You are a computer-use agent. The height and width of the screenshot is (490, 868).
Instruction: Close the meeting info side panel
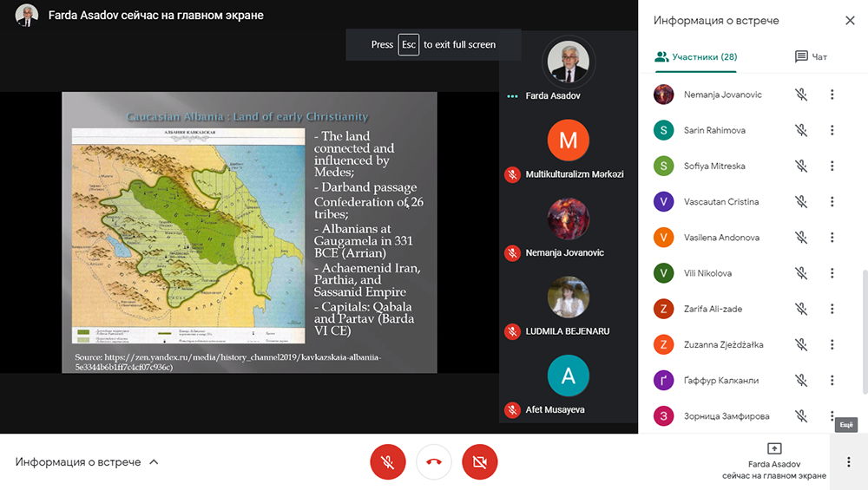[849, 20]
